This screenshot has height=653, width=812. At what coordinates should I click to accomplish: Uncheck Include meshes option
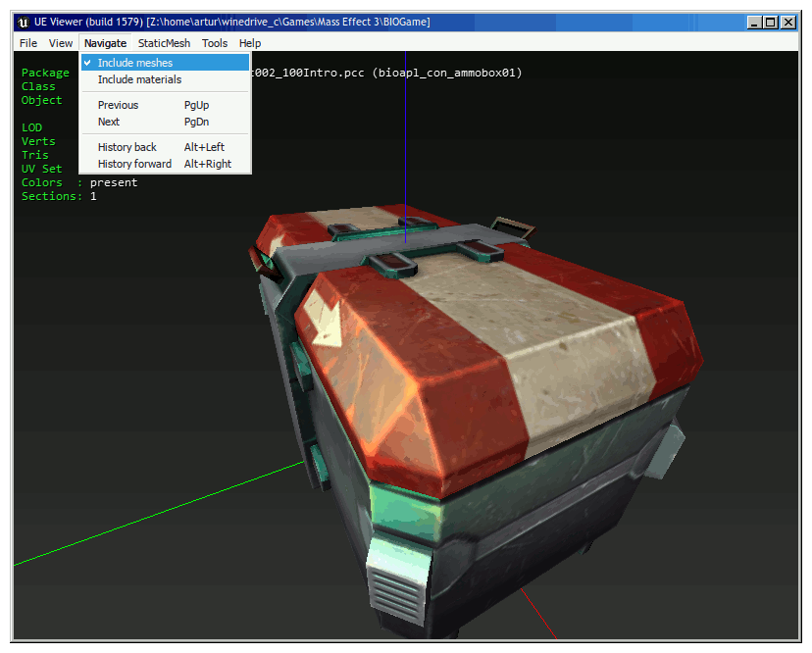165,63
